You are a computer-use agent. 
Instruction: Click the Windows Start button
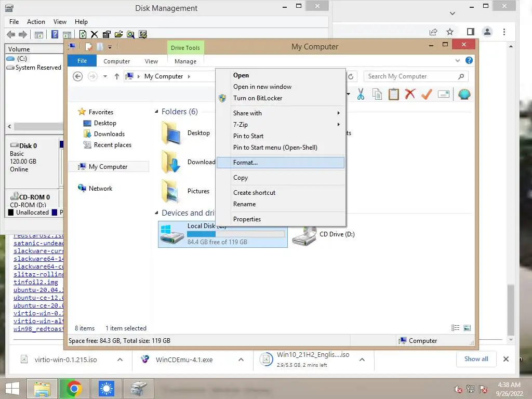(x=12, y=389)
